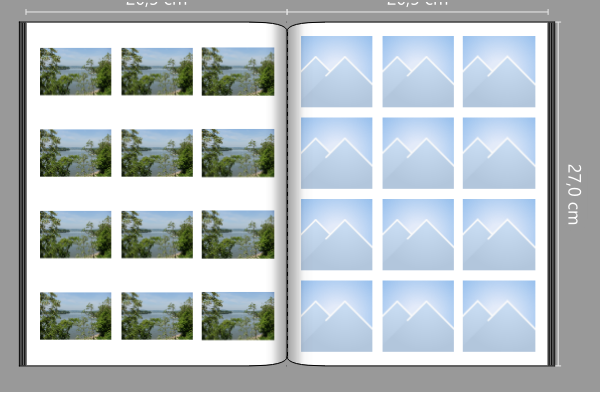Select third-row middle lake photo on left page

pyautogui.click(x=157, y=235)
